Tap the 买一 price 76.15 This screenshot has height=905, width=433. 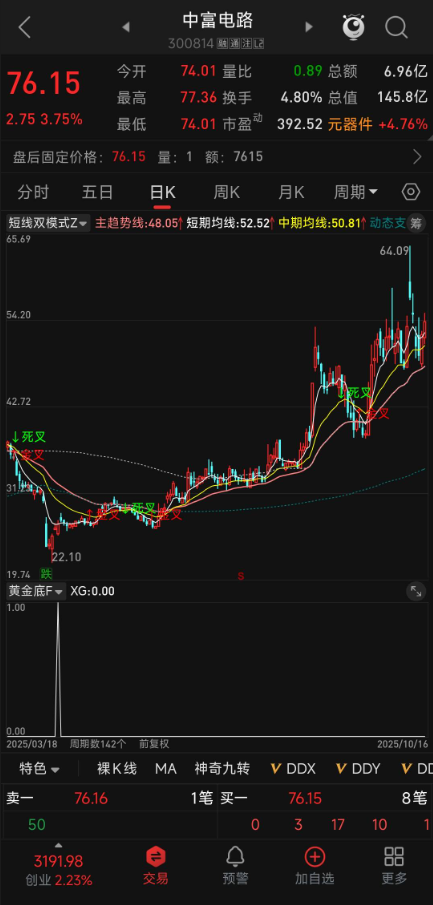(305, 799)
